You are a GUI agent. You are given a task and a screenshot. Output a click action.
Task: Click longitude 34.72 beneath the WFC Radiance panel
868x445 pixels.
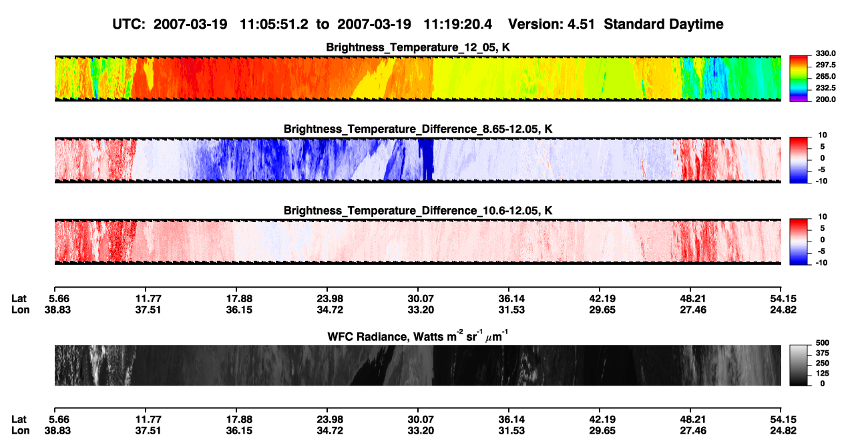[x=327, y=430]
